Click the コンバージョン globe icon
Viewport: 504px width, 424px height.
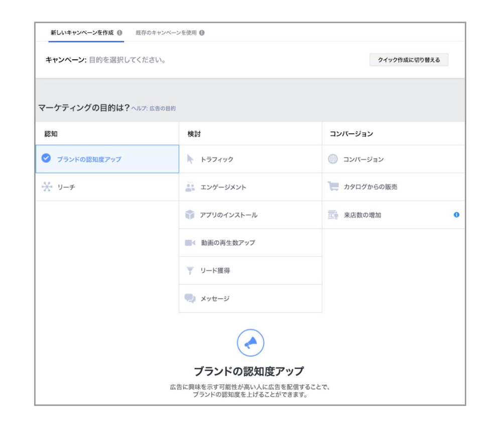333,159
